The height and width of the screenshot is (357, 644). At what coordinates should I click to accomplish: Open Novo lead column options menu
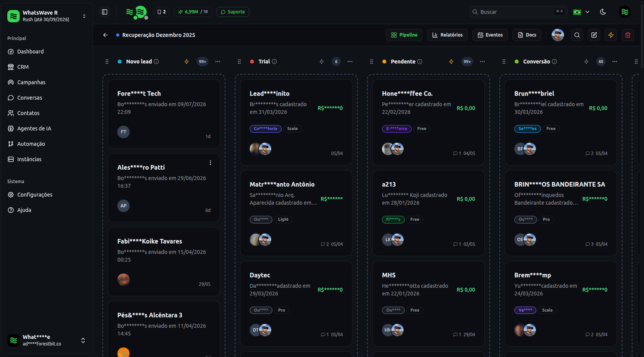[218, 62]
